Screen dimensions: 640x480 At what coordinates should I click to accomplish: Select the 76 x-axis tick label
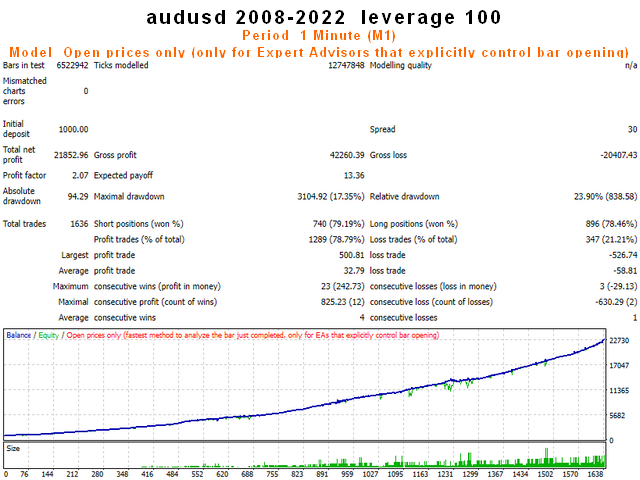coord(24,475)
